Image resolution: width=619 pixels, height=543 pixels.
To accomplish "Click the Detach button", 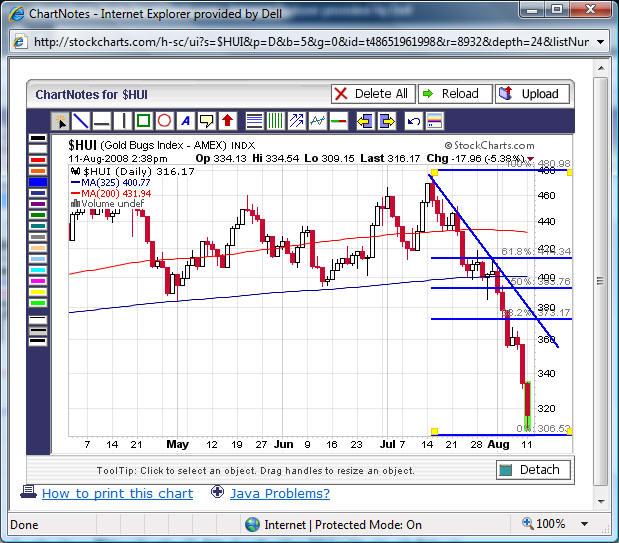I will pyautogui.click(x=533, y=470).
